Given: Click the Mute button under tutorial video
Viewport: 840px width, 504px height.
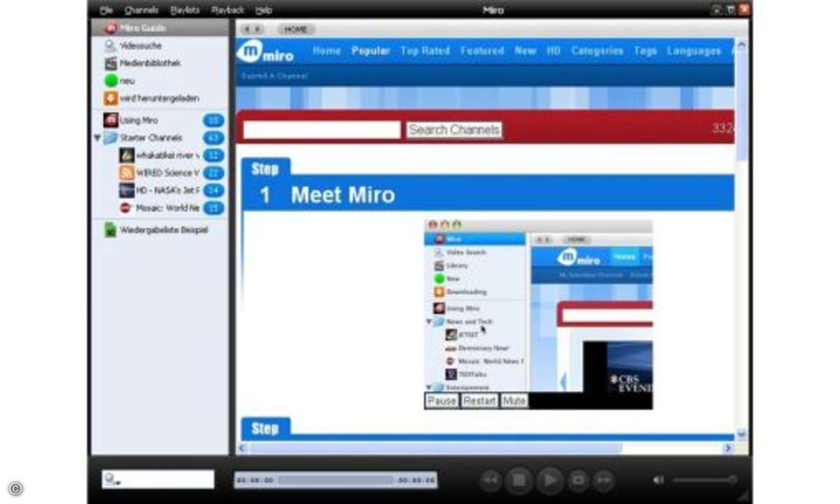Looking at the screenshot, I should pos(514,401).
